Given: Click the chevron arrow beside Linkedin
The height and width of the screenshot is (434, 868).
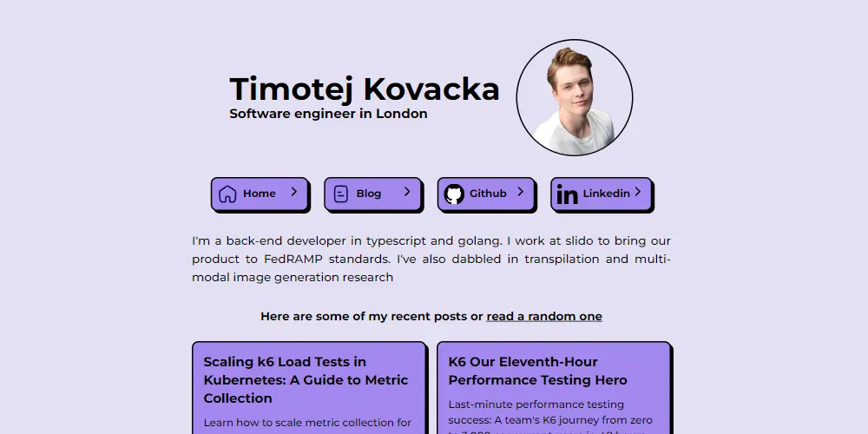Looking at the screenshot, I should click(638, 192).
